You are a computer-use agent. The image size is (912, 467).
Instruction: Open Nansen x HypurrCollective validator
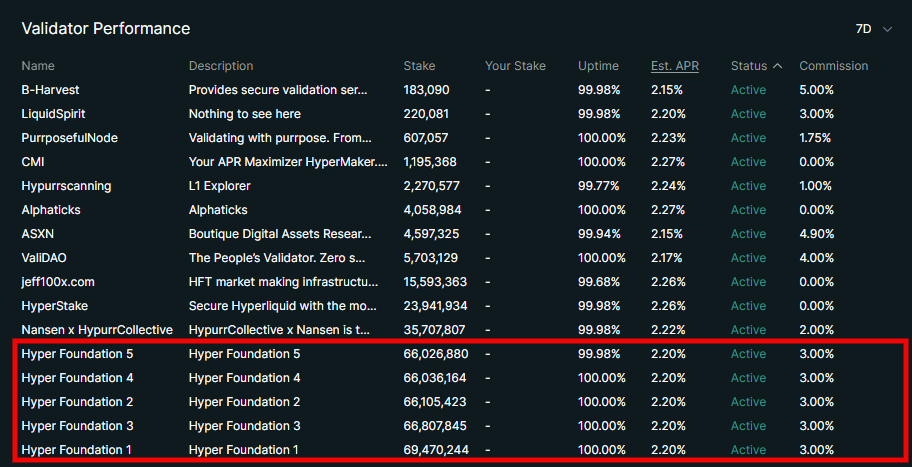(97, 330)
